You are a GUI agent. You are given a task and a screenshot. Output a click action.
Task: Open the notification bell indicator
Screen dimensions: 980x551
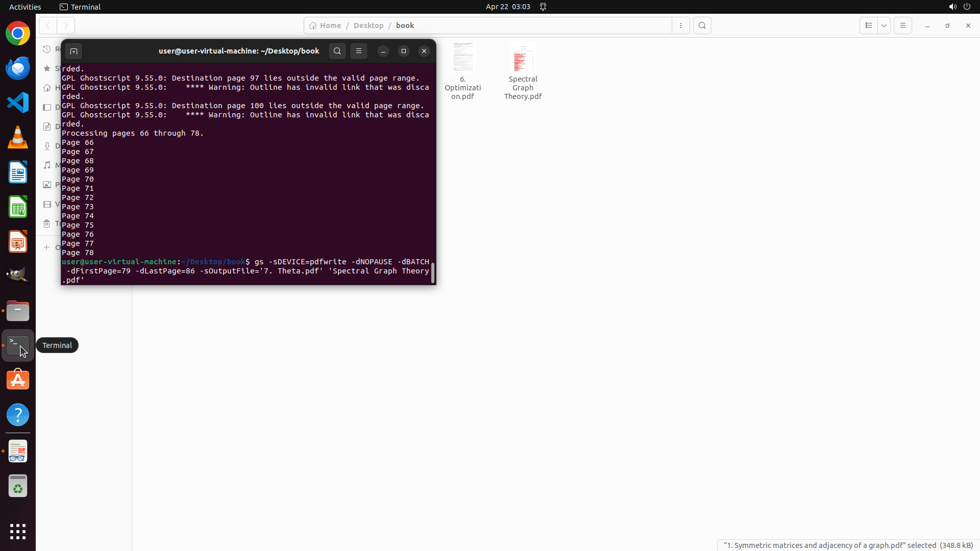[x=543, y=7]
